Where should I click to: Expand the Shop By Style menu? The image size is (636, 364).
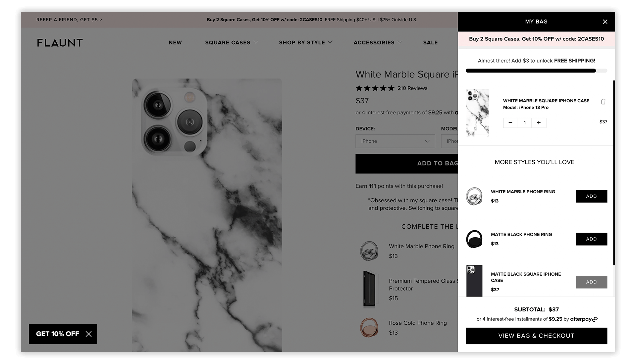(x=305, y=42)
